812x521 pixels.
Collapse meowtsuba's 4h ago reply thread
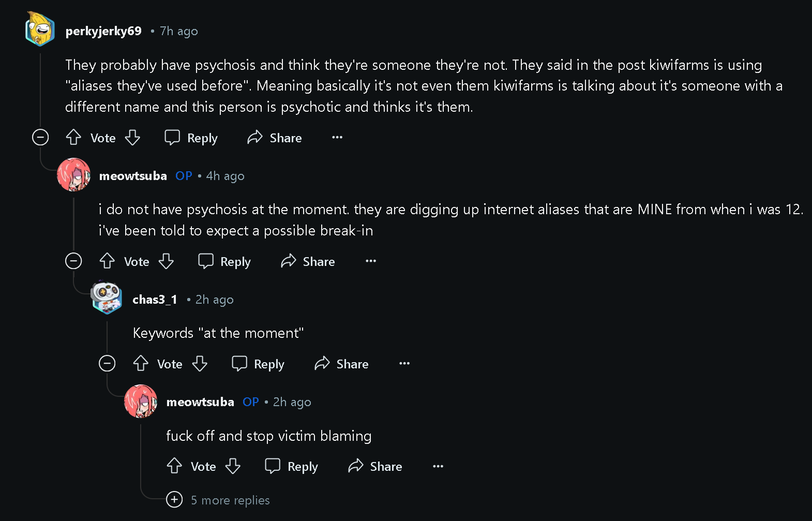click(x=73, y=261)
